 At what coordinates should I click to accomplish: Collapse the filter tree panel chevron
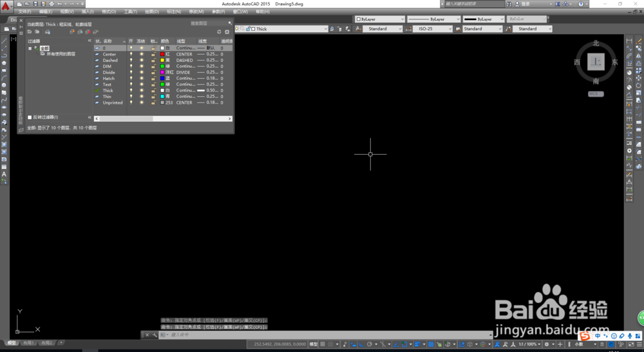[90, 41]
